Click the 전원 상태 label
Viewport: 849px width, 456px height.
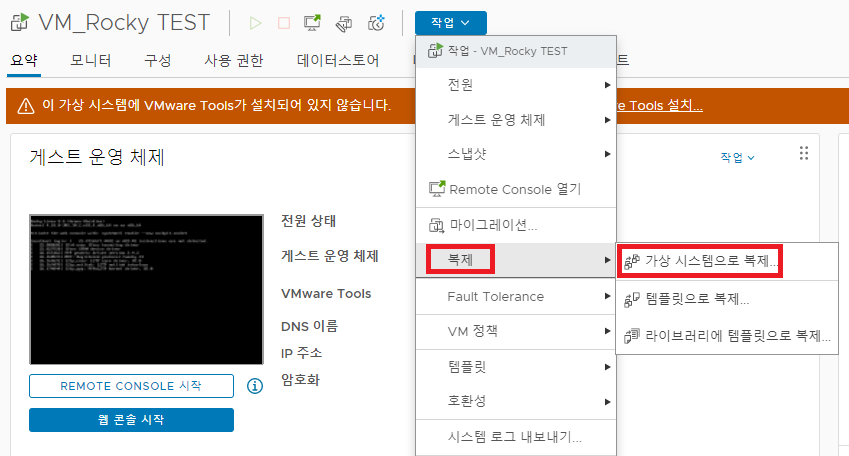pos(309,221)
